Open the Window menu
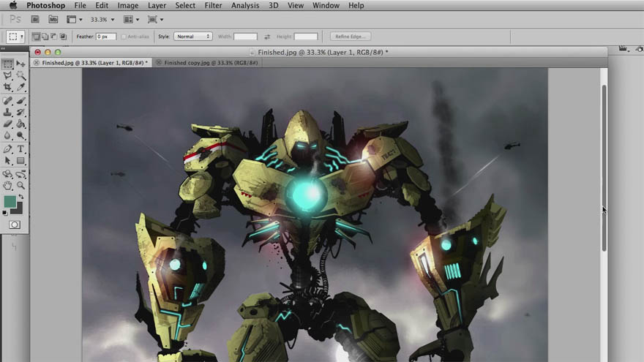 point(326,5)
